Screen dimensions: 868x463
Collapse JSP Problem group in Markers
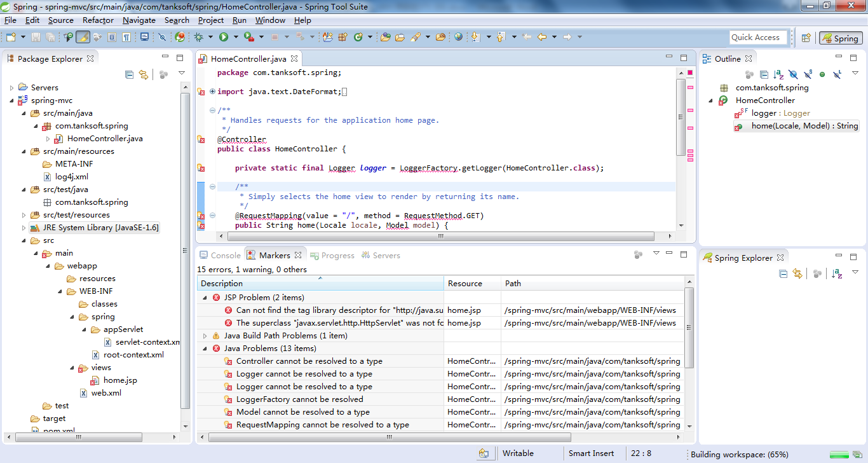coord(205,298)
